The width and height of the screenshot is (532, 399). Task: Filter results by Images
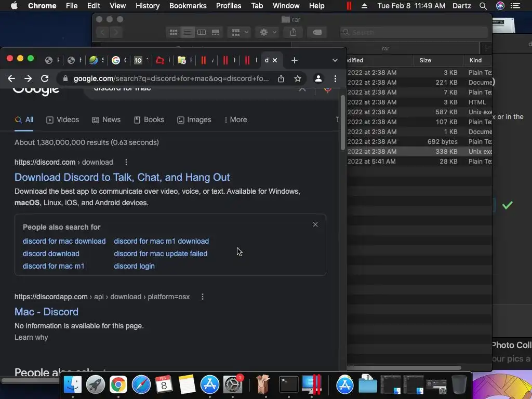coord(194,120)
